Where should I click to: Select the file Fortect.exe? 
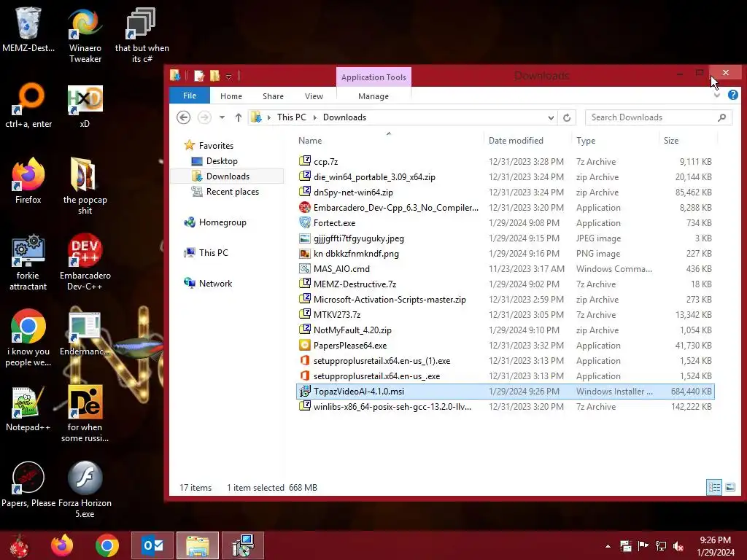[x=505, y=223]
